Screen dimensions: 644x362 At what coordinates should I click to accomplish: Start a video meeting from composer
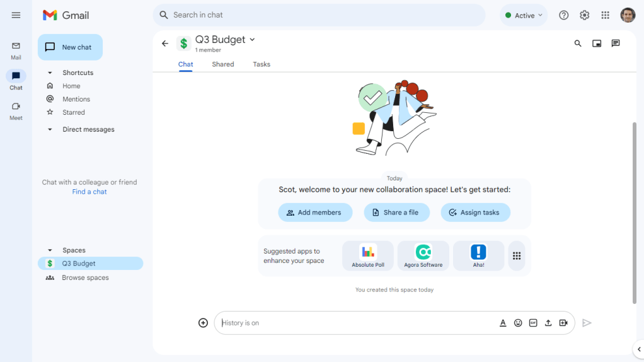point(563,323)
